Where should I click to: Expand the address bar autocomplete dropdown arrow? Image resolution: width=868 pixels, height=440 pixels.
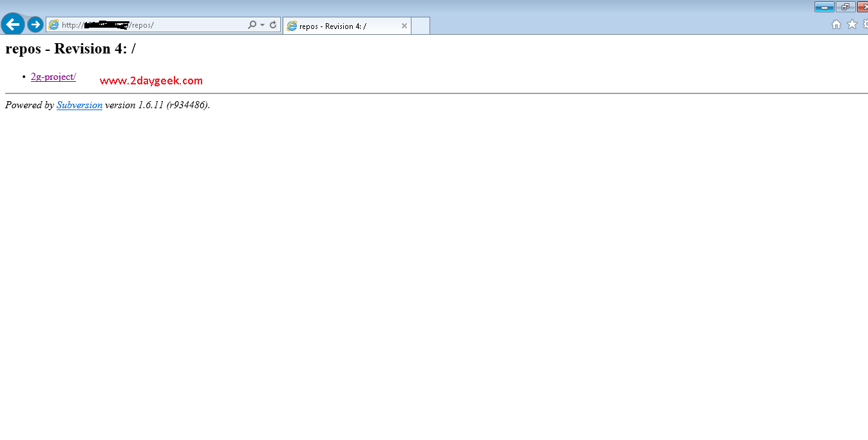click(x=262, y=25)
